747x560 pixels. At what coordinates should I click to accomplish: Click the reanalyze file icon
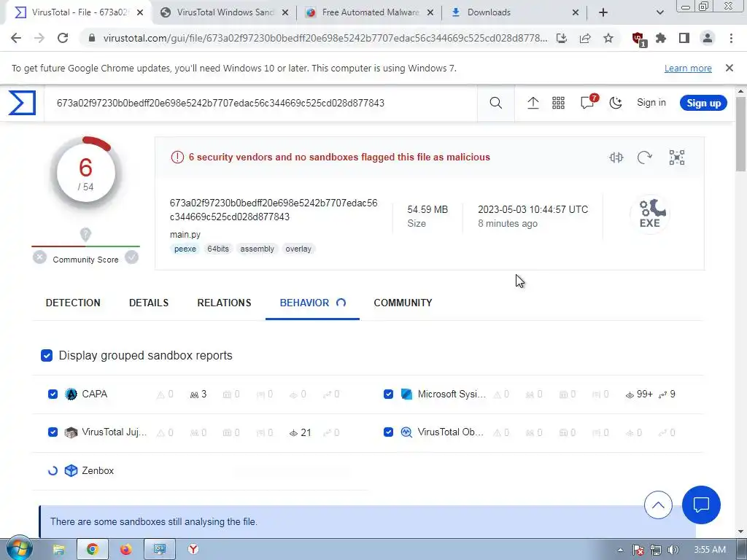tap(645, 157)
